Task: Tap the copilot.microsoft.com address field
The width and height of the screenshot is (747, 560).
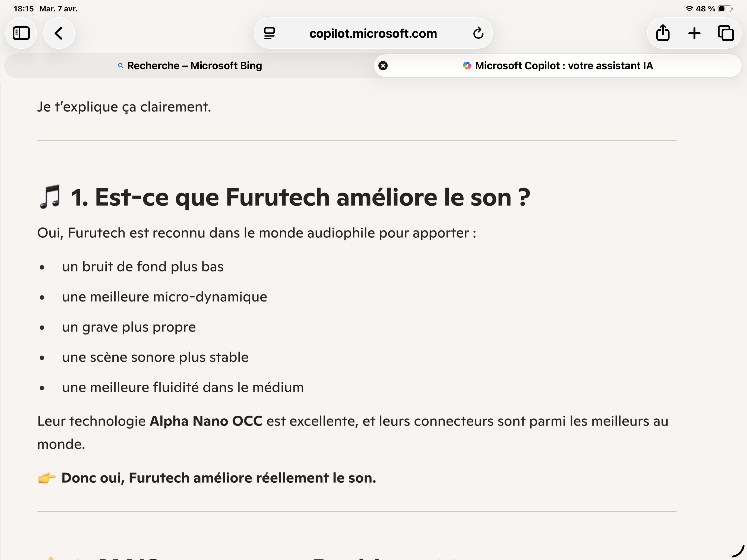Action: tap(373, 33)
